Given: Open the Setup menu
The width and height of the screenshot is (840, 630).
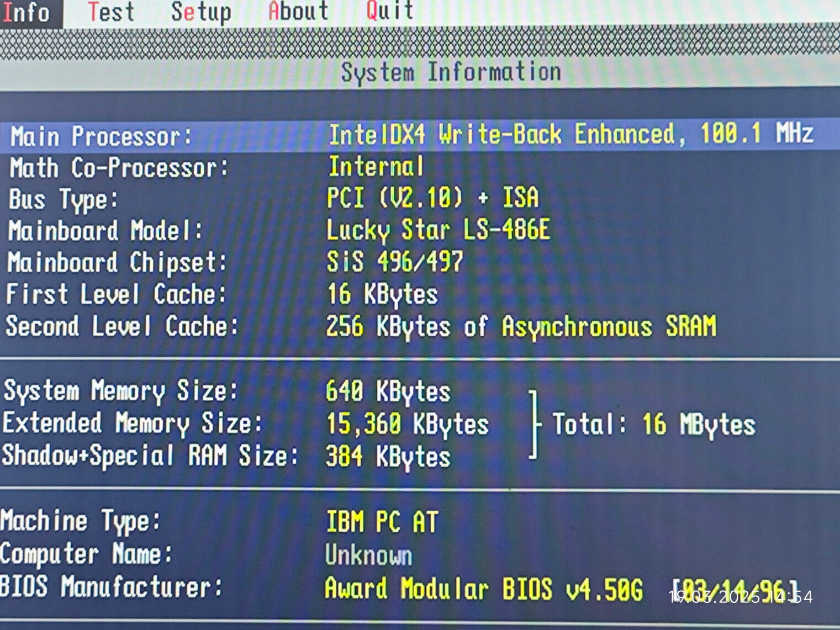Looking at the screenshot, I should pyautogui.click(x=201, y=12).
